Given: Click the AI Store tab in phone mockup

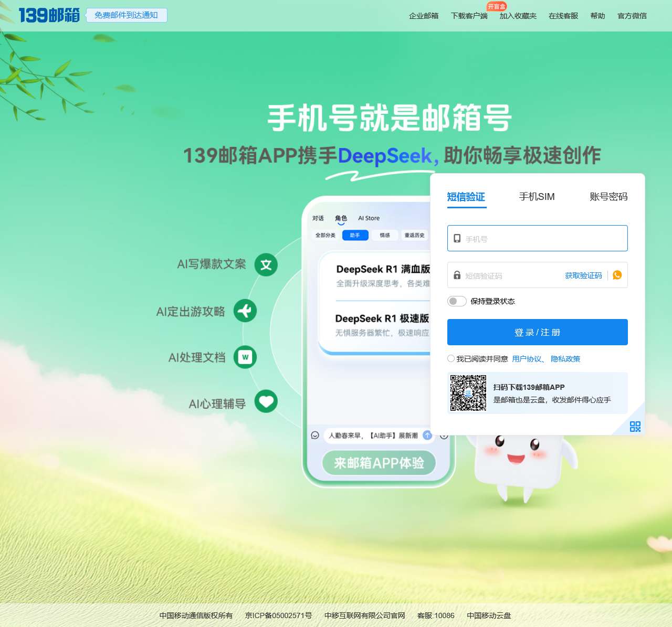Looking at the screenshot, I should [369, 218].
